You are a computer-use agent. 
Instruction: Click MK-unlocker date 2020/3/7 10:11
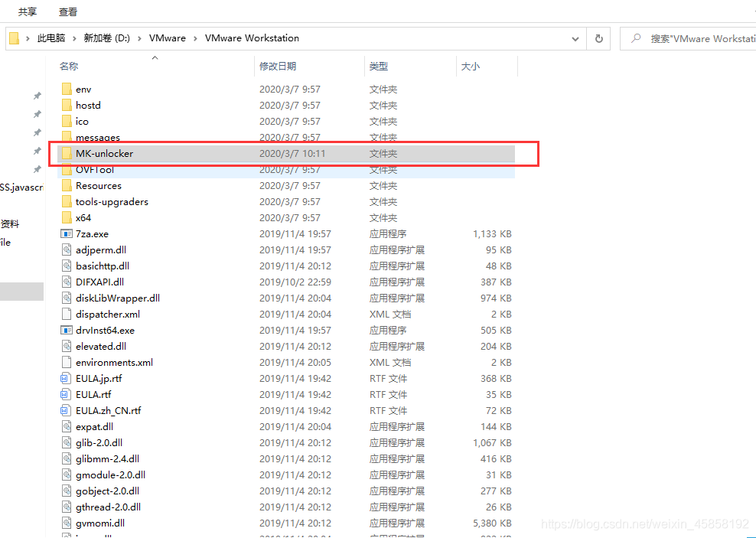click(x=292, y=153)
